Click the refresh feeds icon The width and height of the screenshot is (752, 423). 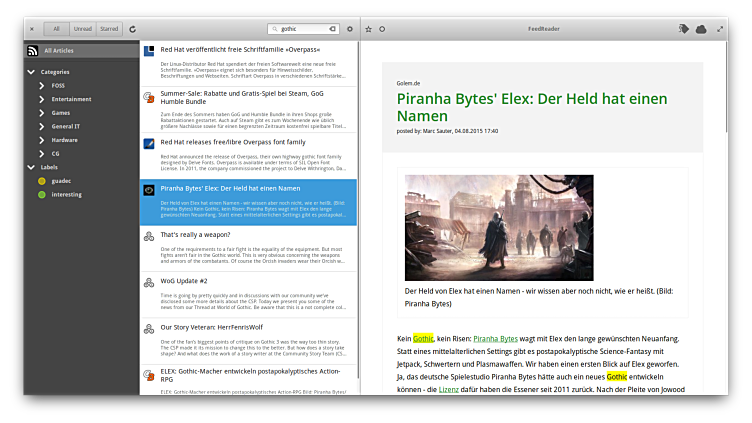coord(132,29)
